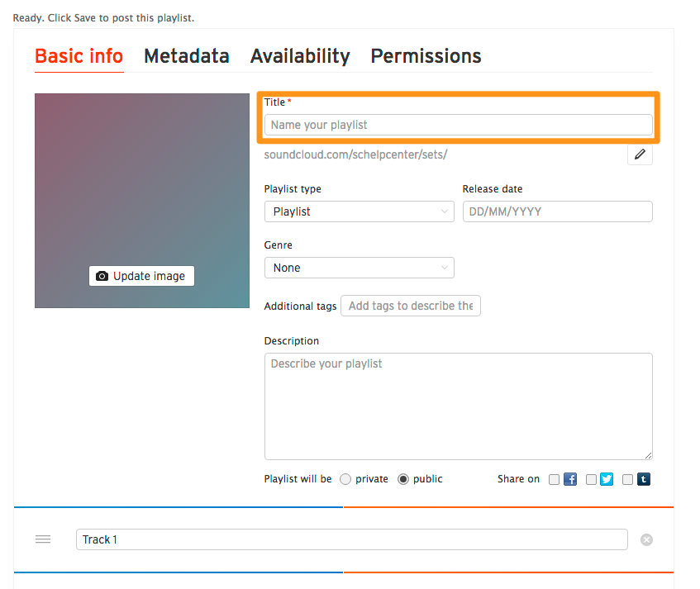Tick the Twitter share checkbox
Viewport: 700px width, 589px height.
coord(591,479)
